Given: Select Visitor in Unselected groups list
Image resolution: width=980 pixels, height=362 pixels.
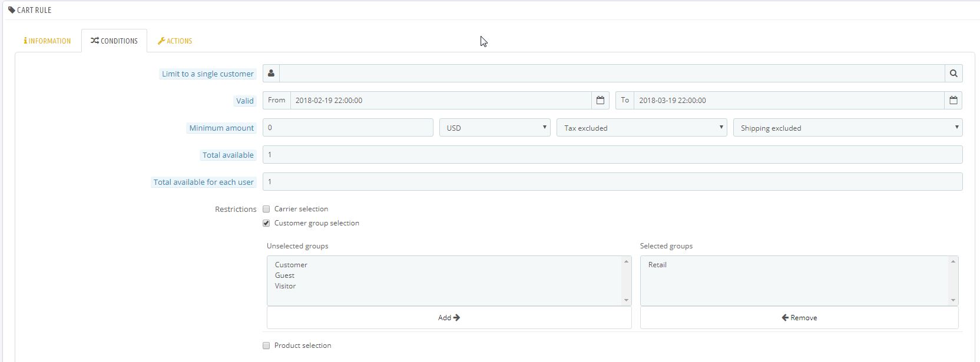Looking at the screenshot, I should 285,286.
